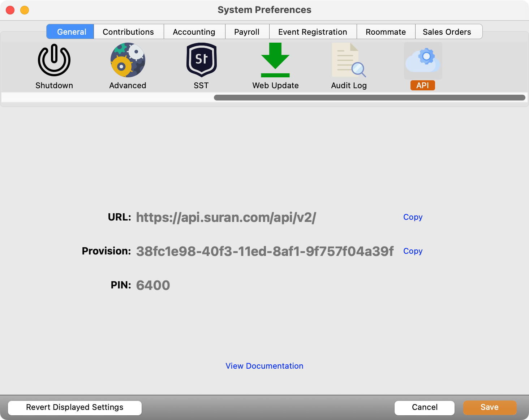Image resolution: width=529 pixels, height=420 pixels.
Task: Click Revert Displayed Settings button
Action: pos(75,407)
